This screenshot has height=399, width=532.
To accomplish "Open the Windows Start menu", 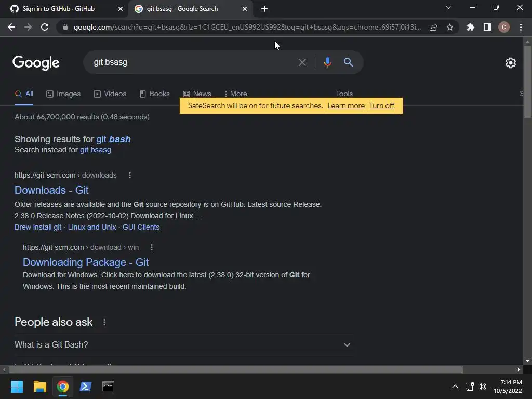I will 17,387.
